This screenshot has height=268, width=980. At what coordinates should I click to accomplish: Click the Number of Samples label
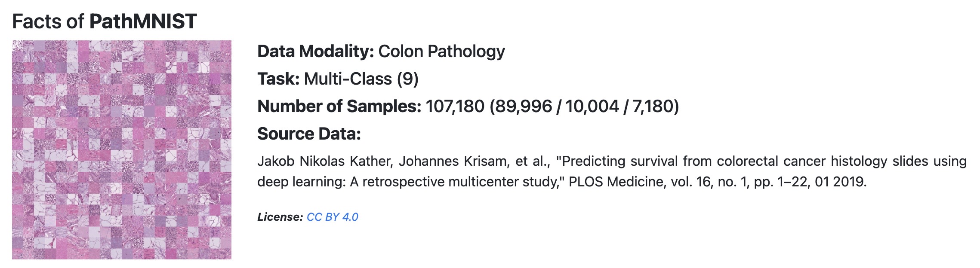click(x=339, y=106)
